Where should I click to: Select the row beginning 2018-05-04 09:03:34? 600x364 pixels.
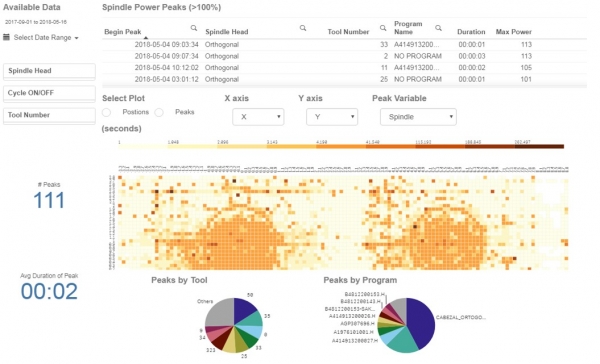point(344,44)
